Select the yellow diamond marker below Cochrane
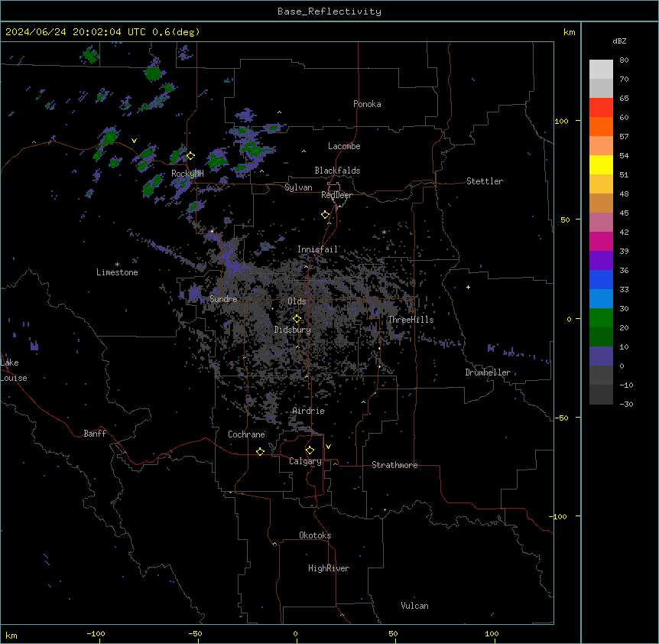This screenshot has width=659, height=644. point(260,451)
